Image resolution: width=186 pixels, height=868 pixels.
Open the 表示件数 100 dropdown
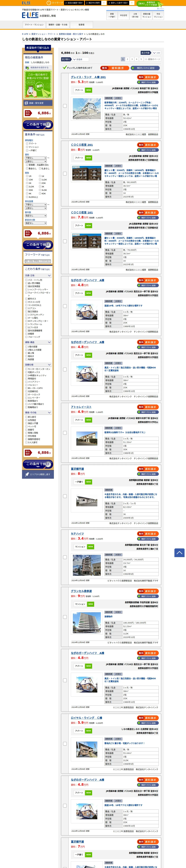156,53
